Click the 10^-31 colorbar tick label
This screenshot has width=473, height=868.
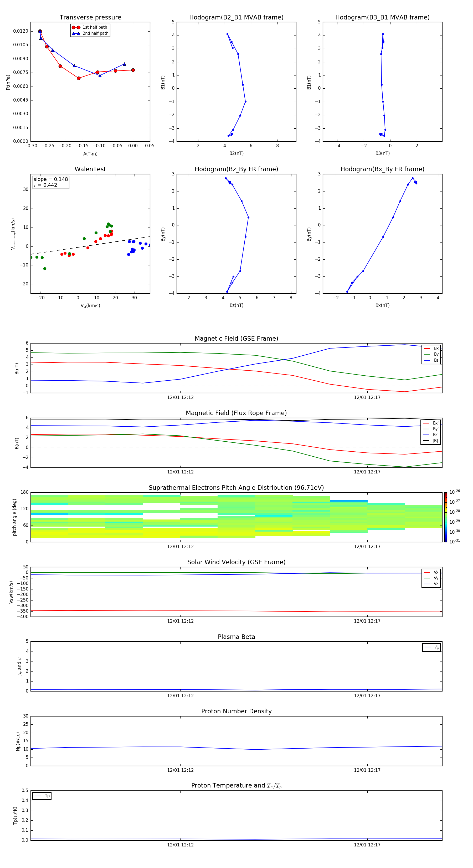[x=455, y=542]
